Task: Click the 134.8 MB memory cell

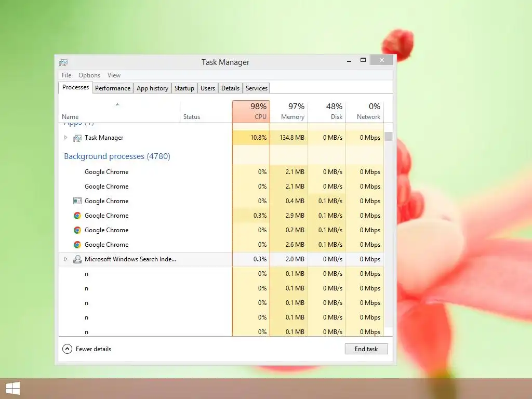Action: pos(289,137)
